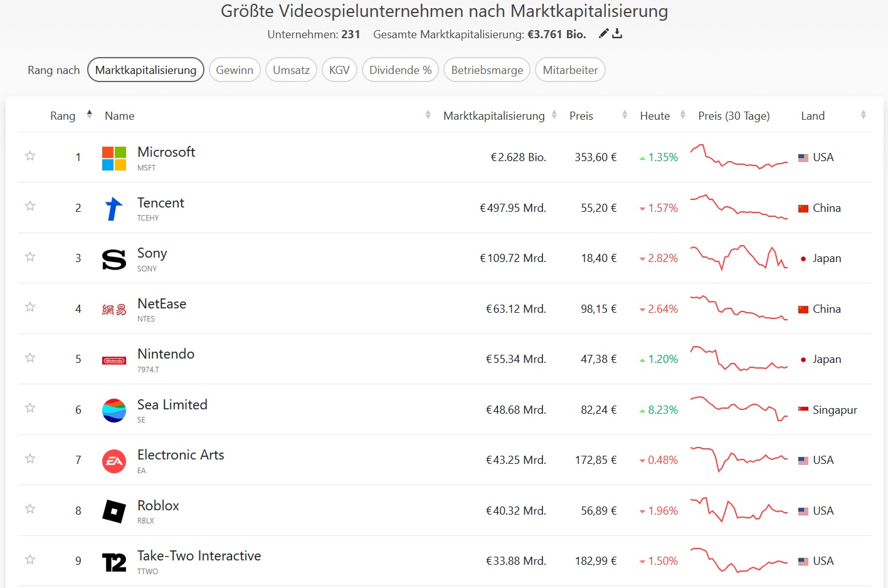The width and height of the screenshot is (888, 588).
Task: Click Take-Two price 182,99 €
Action: [x=596, y=561]
